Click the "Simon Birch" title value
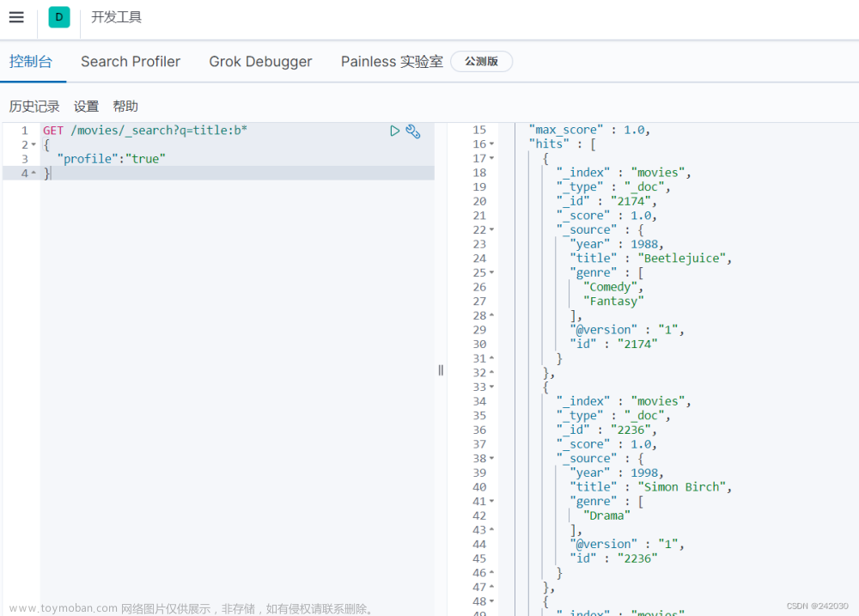859x616 pixels. coord(682,486)
